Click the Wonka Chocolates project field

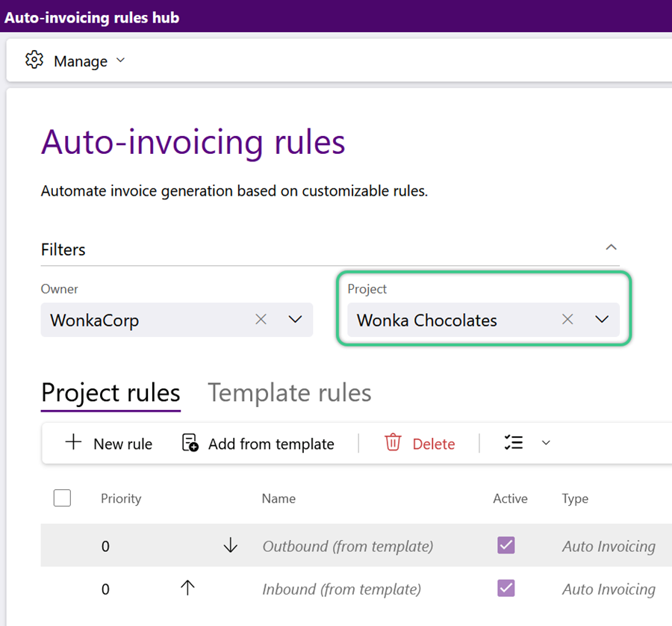coord(483,320)
